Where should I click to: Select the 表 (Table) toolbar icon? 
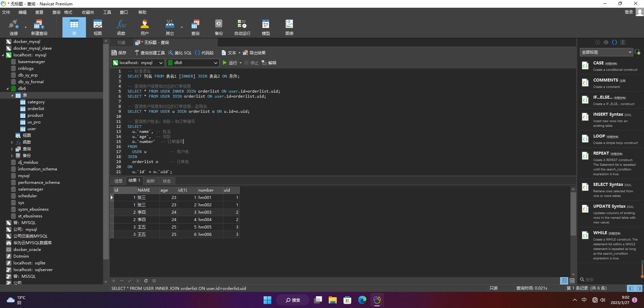click(x=74, y=27)
